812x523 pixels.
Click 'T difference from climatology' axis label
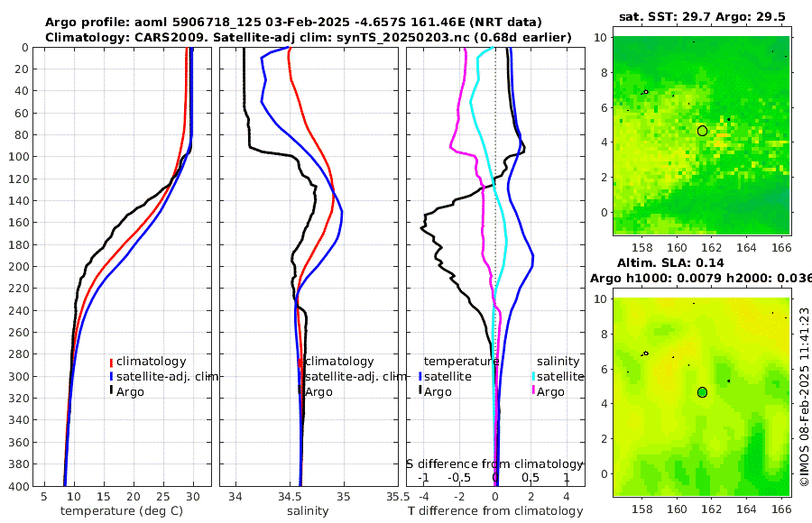click(495, 511)
